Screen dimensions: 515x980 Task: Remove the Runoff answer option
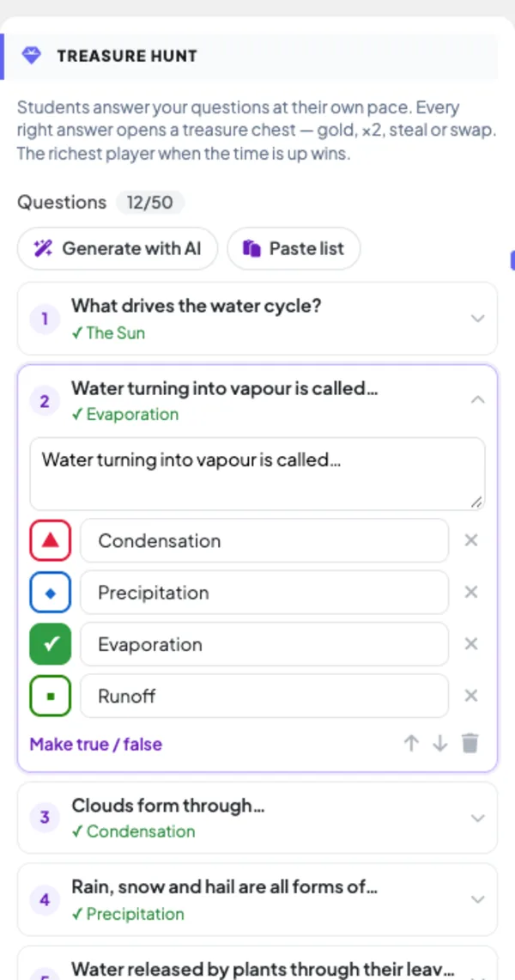pos(471,696)
